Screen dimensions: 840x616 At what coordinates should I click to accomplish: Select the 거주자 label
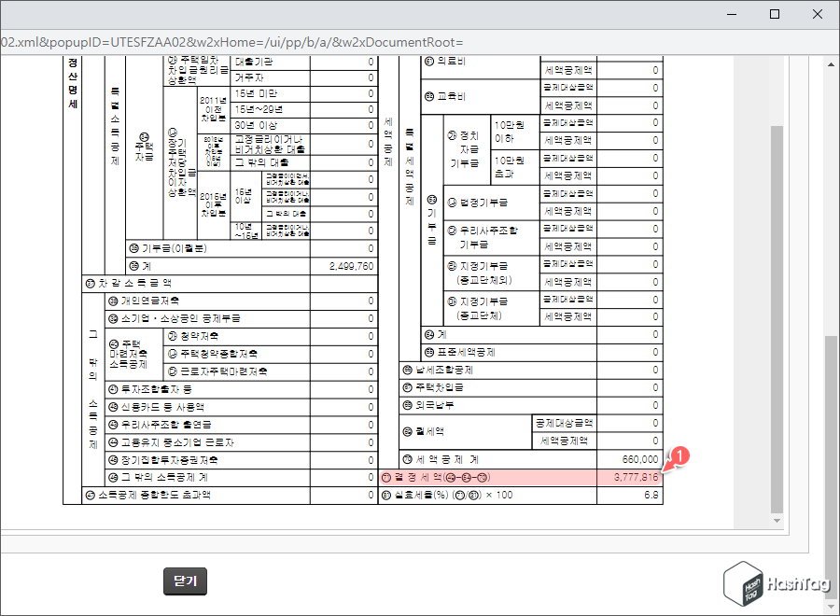(249, 77)
